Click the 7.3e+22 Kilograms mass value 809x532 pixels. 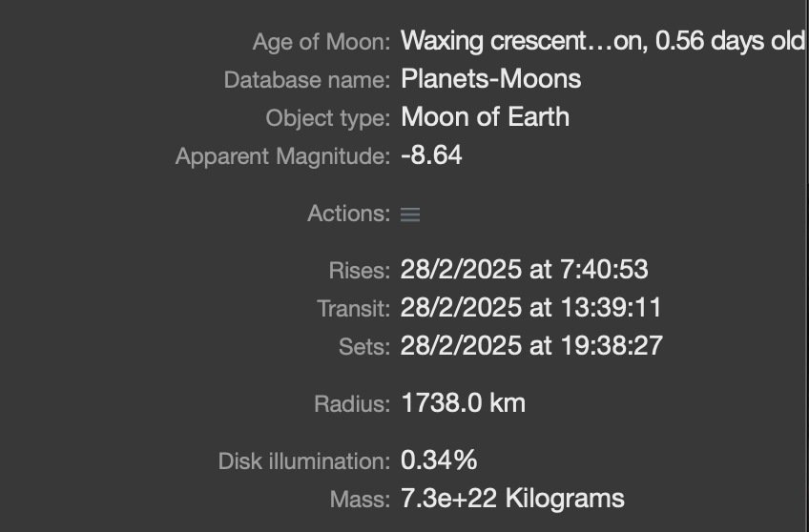coord(512,499)
